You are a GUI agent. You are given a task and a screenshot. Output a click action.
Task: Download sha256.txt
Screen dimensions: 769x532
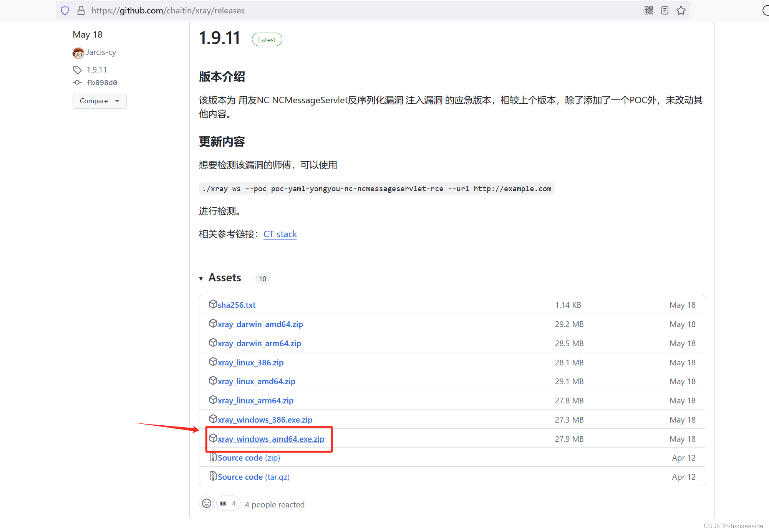click(x=237, y=305)
